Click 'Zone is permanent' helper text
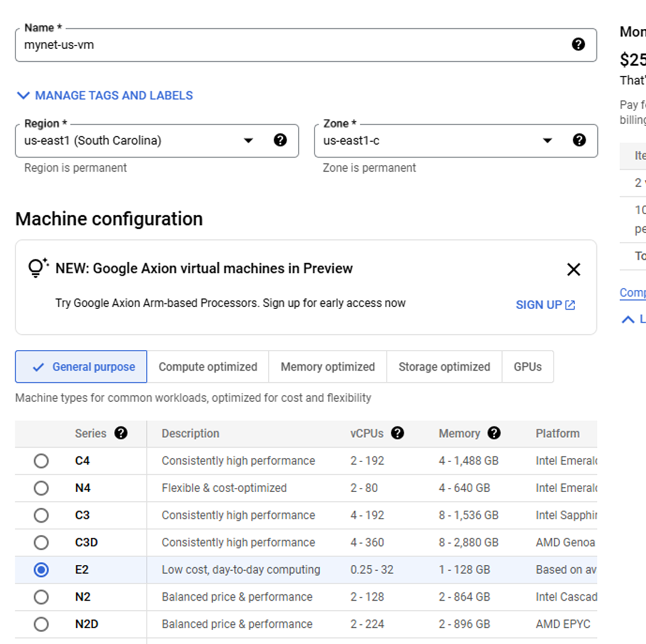The height and width of the screenshot is (644, 646). 369,167
